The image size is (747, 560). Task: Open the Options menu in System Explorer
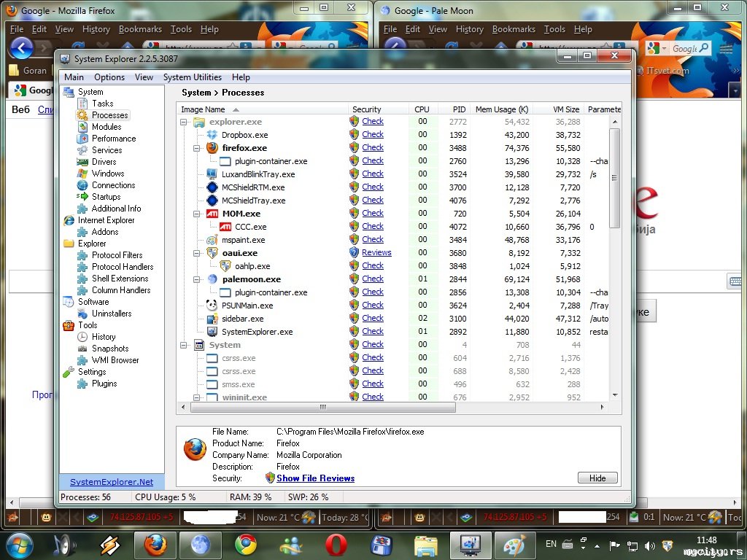(109, 77)
